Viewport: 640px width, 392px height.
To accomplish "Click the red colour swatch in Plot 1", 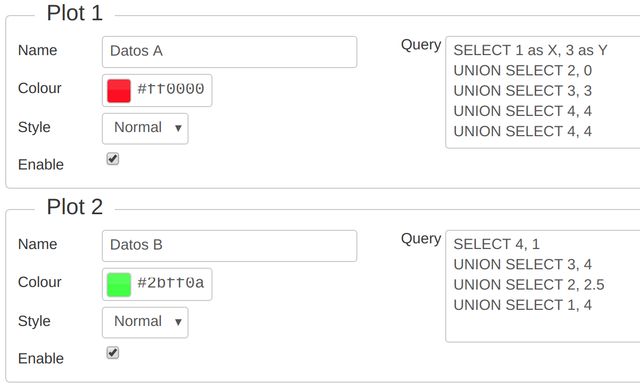I will click(119, 91).
